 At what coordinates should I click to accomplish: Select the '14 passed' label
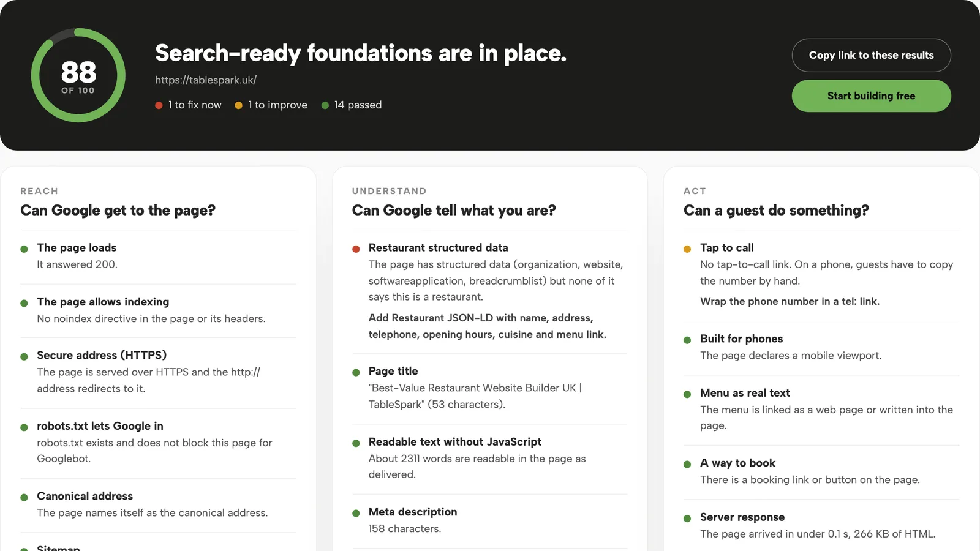[358, 105]
